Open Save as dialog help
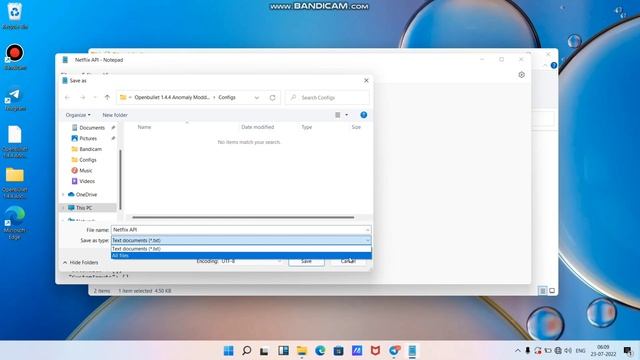 [x=364, y=115]
